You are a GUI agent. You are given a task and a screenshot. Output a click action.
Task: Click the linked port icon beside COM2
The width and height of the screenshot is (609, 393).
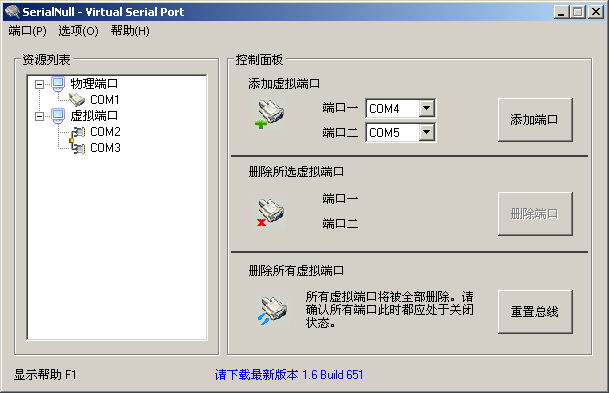[78, 132]
